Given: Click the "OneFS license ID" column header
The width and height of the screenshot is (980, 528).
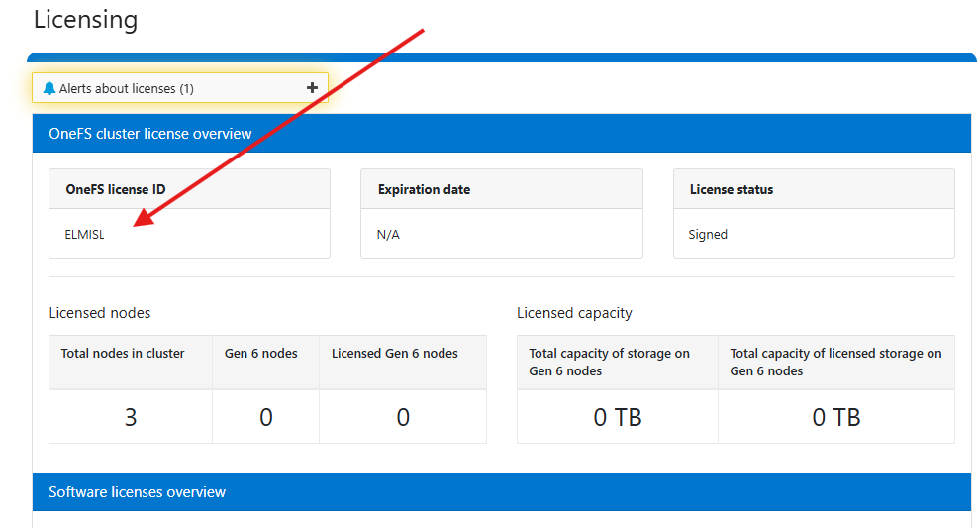Looking at the screenshot, I should pos(115,189).
